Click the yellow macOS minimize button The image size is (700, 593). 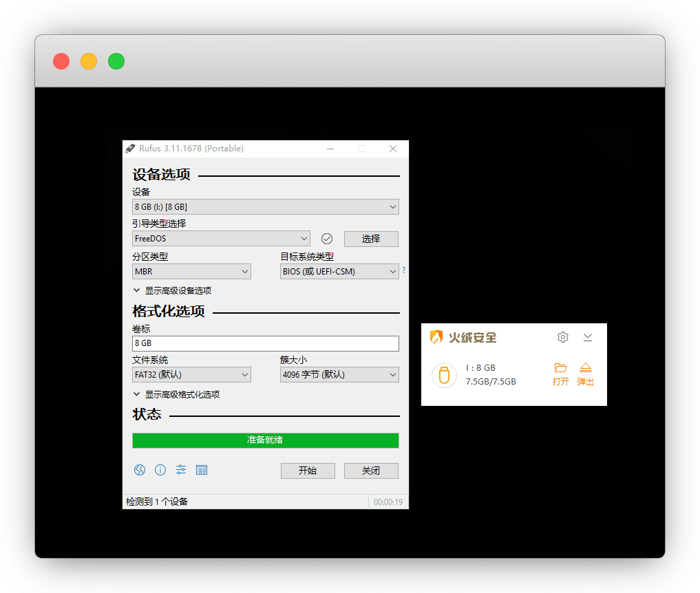[89, 61]
